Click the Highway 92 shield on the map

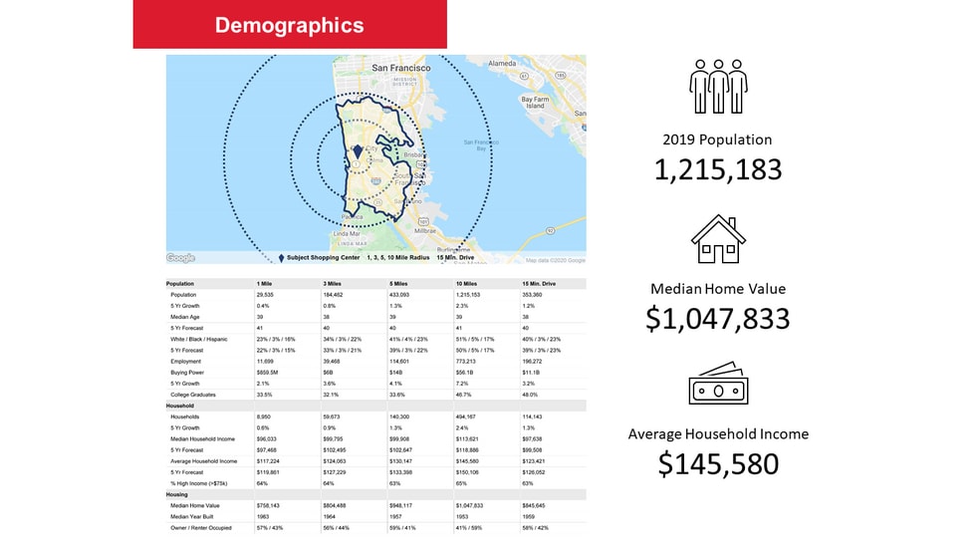550,228
